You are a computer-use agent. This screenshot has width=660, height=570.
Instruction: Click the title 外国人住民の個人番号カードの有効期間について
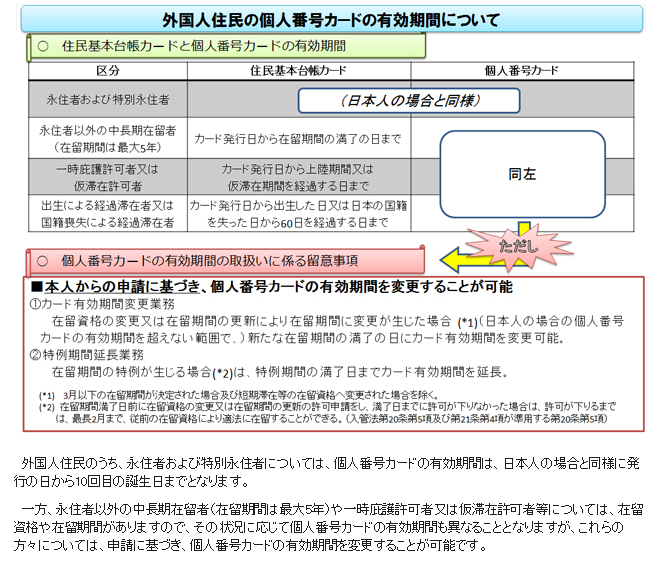331,19
